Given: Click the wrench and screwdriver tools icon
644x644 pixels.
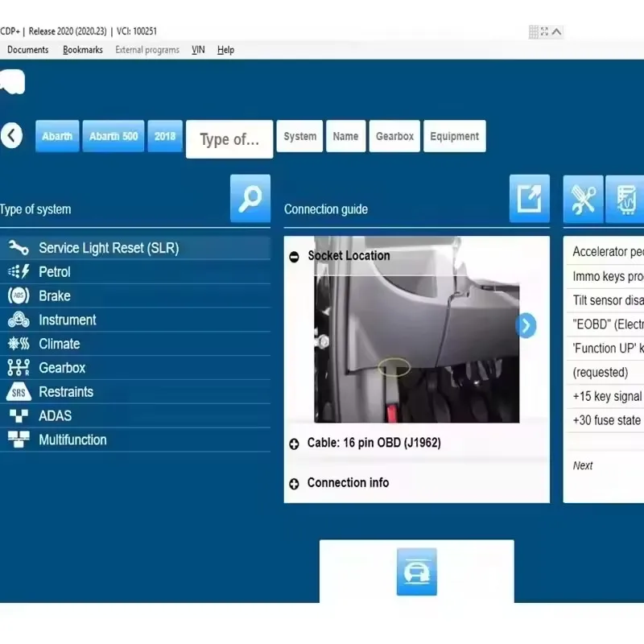Looking at the screenshot, I should coord(583,199).
